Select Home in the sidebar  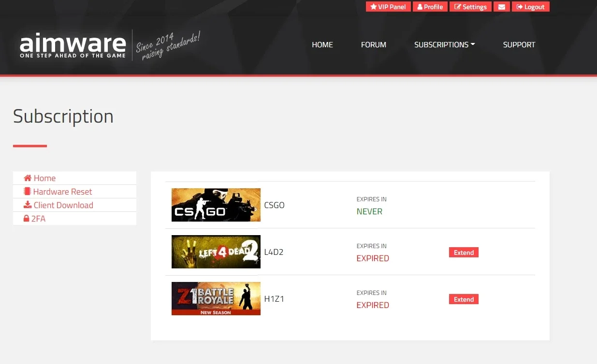[74, 178]
